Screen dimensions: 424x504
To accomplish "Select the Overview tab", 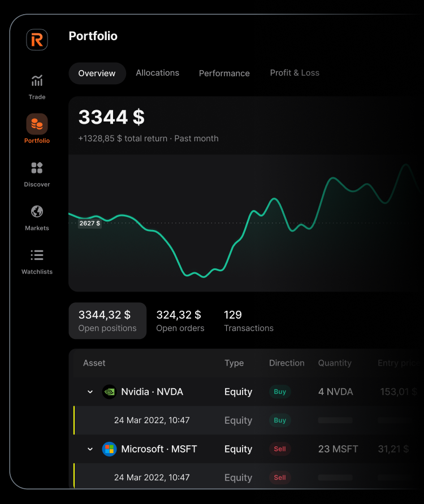I will (x=97, y=73).
